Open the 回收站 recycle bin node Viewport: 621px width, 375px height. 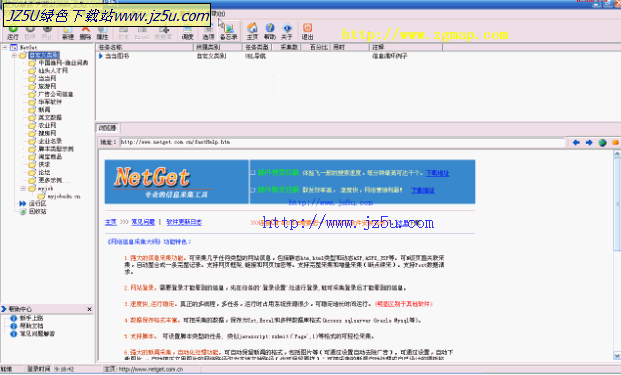point(37,211)
